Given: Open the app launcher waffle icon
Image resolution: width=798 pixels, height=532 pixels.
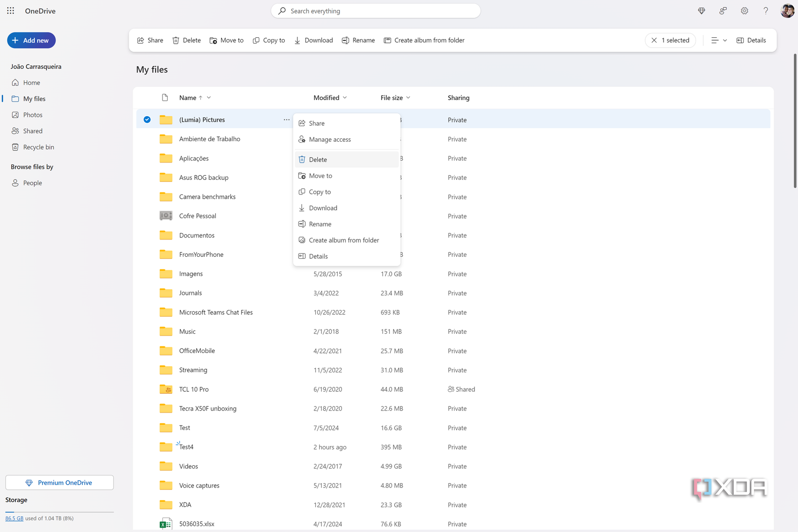Looking at the screenshot, I should point(10,10).
